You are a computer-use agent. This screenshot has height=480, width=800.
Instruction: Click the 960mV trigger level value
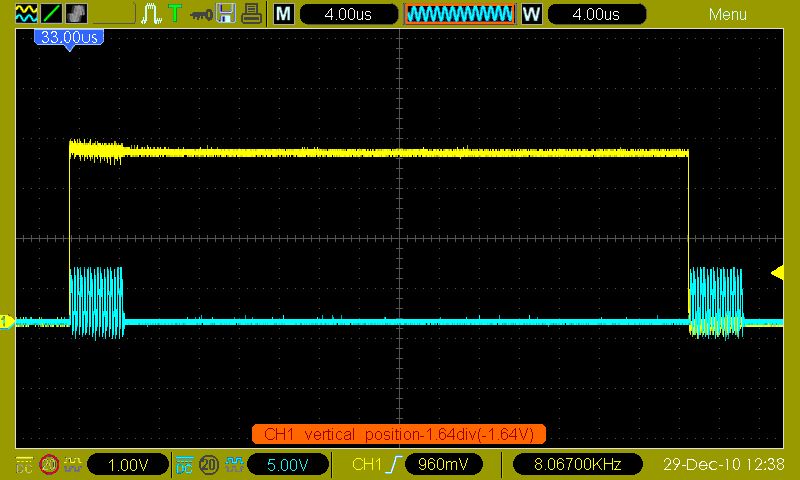pyautogui.click(x=443, y=465)
